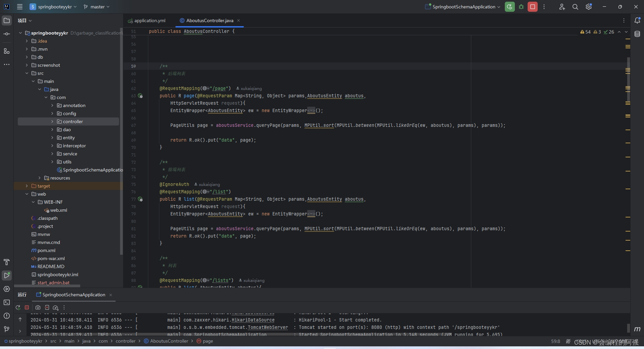This screenshot has width=644, height=349.
Task: Open master branch dropdown
Action: pyautogui.click(x=97, y=7)
